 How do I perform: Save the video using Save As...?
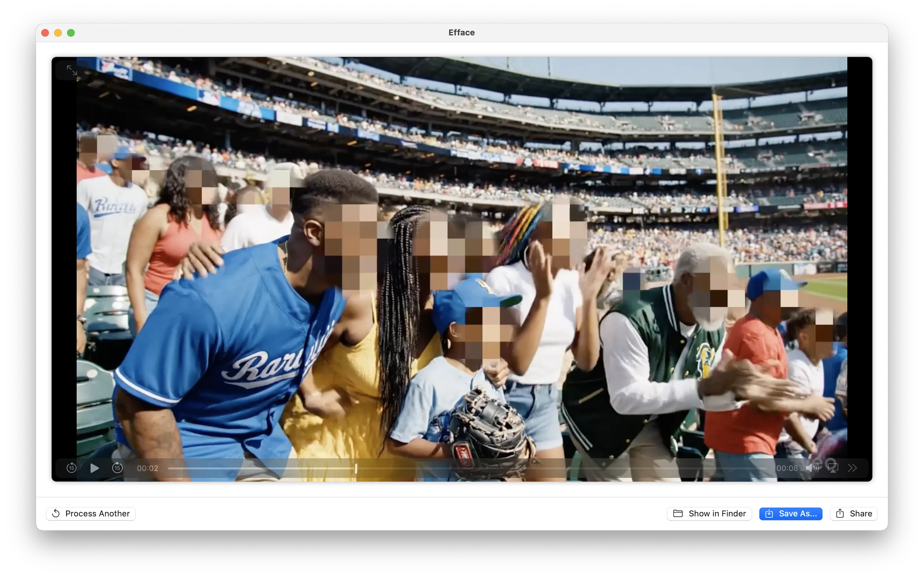(790, 513)
